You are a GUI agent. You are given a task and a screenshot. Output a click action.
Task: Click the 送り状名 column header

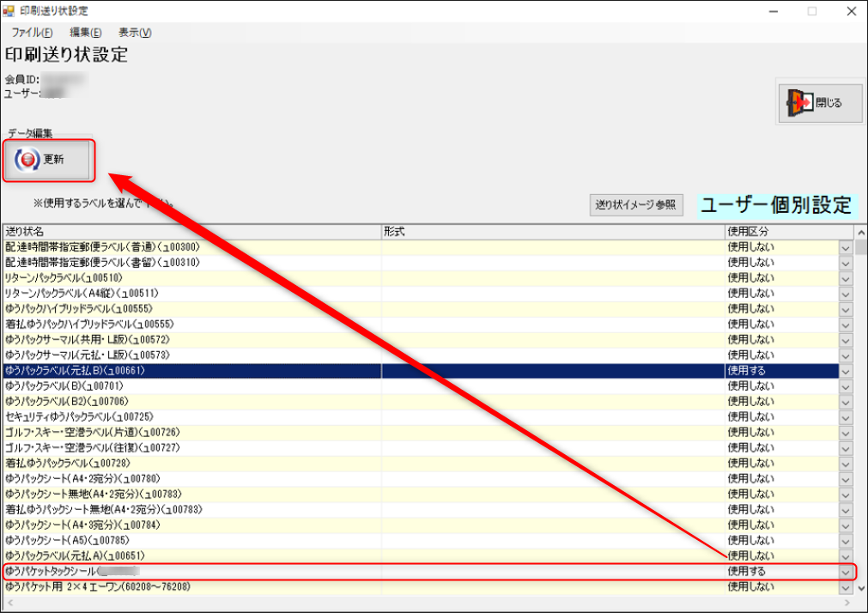pos(192,232)
